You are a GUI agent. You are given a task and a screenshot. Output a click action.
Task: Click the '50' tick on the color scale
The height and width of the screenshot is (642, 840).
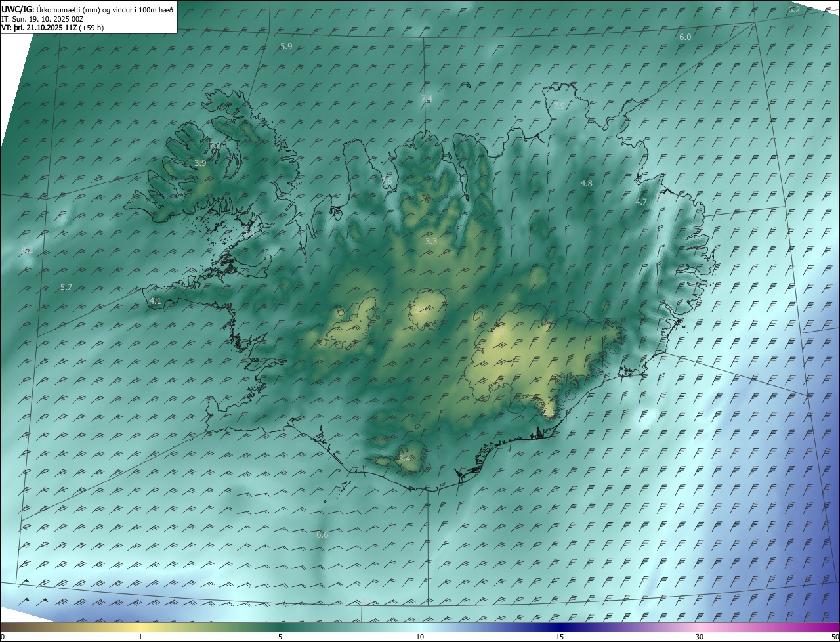pyautogui.click(x=835, y=637)
